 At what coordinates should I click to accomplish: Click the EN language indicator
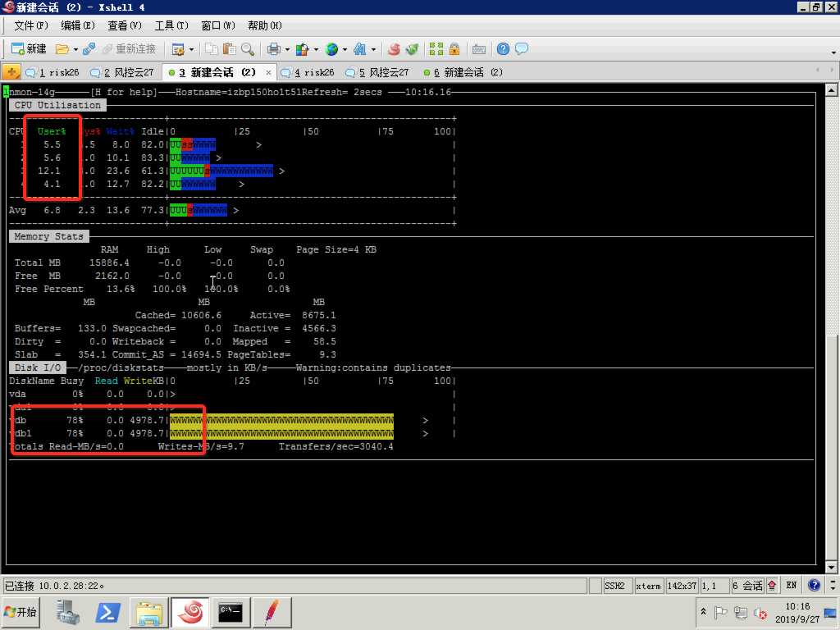tap(792, 585)
